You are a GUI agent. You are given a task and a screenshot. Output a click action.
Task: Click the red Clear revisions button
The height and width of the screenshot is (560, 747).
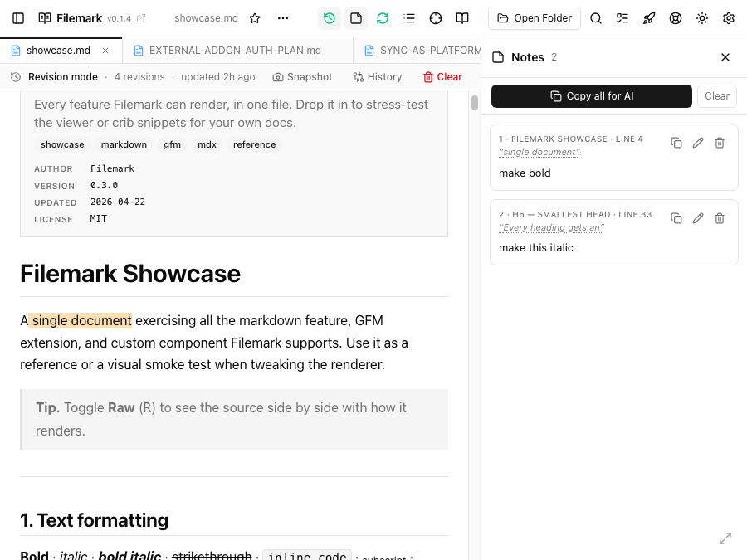443,77
